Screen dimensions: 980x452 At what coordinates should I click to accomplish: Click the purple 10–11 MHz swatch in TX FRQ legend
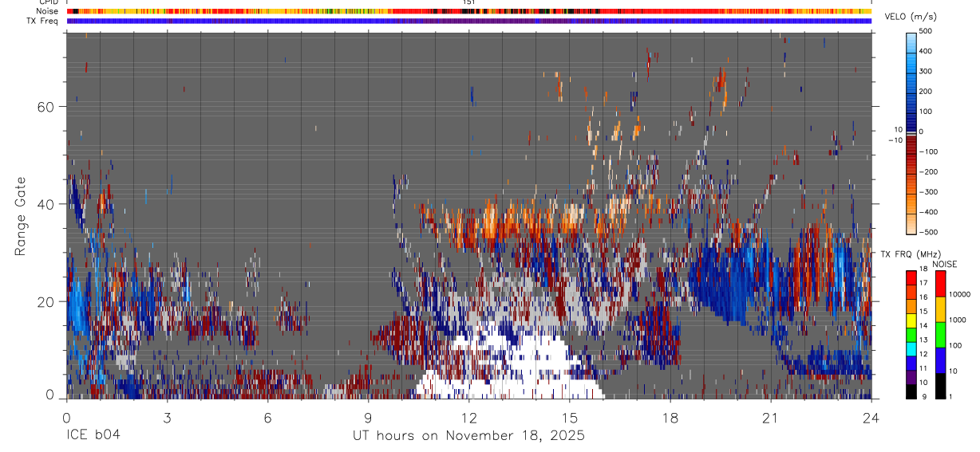pos(911,376)
